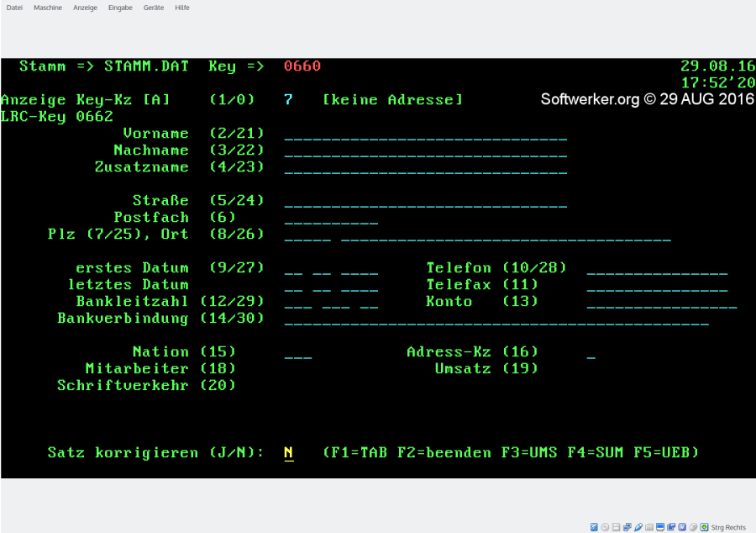Viewport: 756px width, 533px height.
Task: Click the green keyboard capture arrow icon
Action: click(704, 527)
